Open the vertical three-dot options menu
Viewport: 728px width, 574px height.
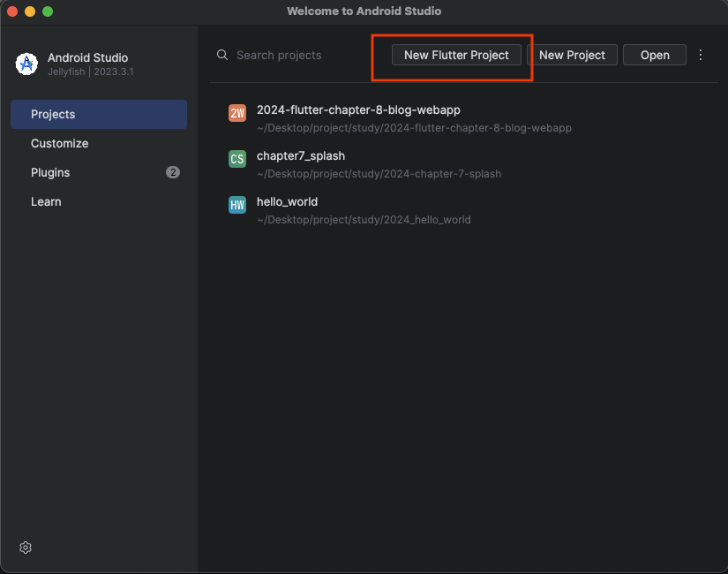click(x=701, y=55)
